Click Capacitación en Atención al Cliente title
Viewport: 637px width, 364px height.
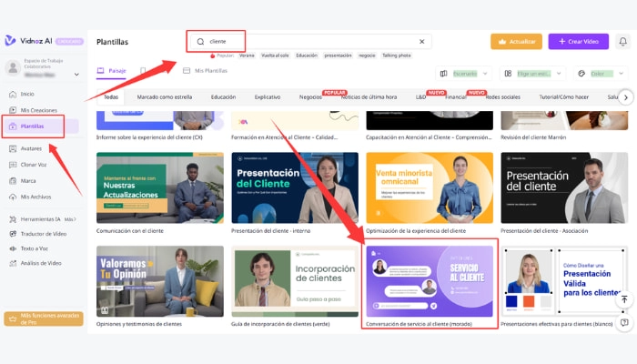[x=429, y=137]
